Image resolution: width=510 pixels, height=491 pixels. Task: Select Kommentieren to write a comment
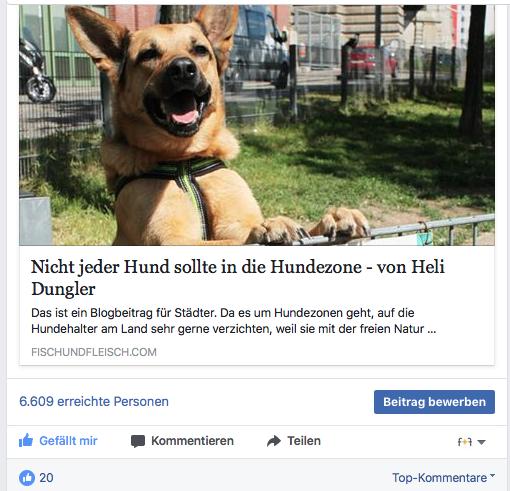182,441
